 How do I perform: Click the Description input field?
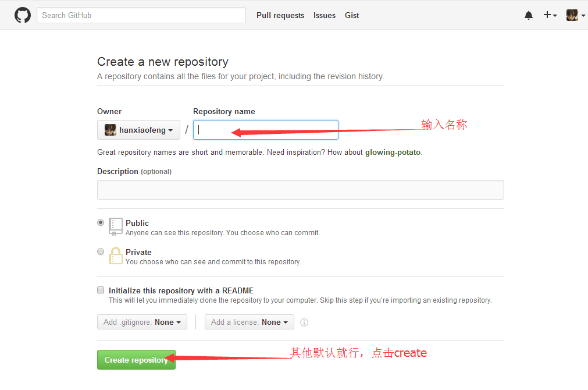[300, 190]
